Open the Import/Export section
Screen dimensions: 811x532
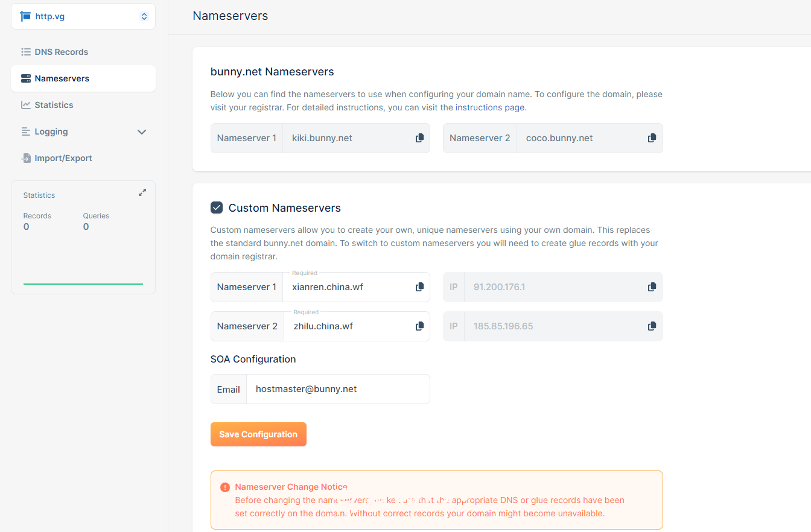63,158
